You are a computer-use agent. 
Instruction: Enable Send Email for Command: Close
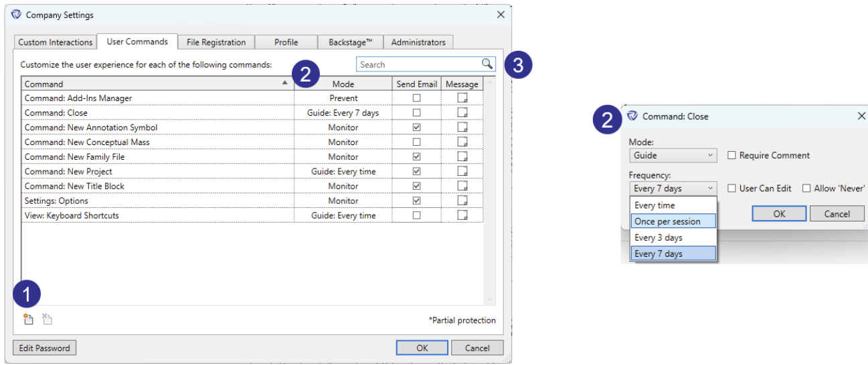(416, 113)
